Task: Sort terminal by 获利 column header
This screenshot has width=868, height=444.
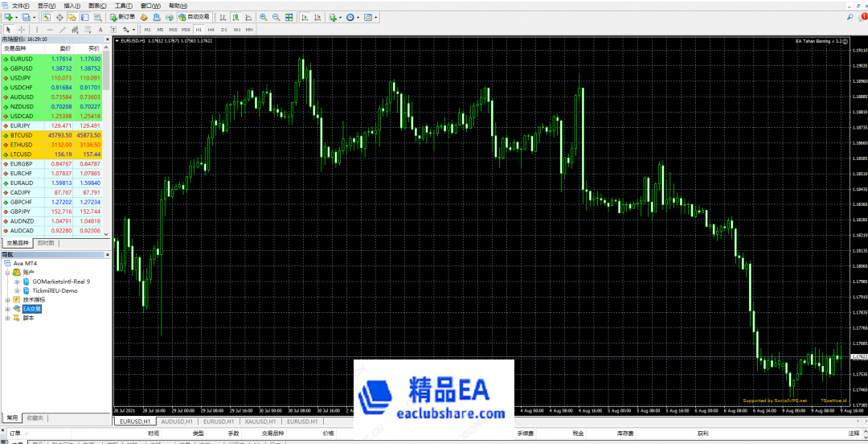Action: pyautogui.click(x=702, y=434)
